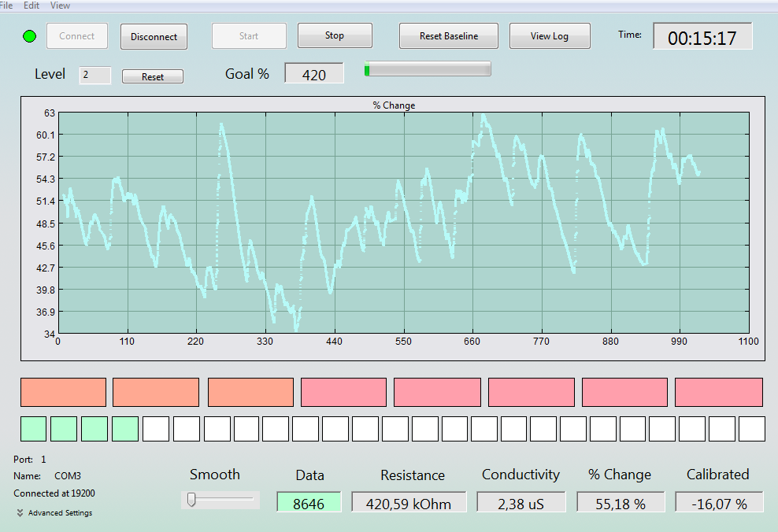This screenshot has width=778, height=532.
Task: Click the Calibrated value -16,07 %
Action: tap(719, 503)
